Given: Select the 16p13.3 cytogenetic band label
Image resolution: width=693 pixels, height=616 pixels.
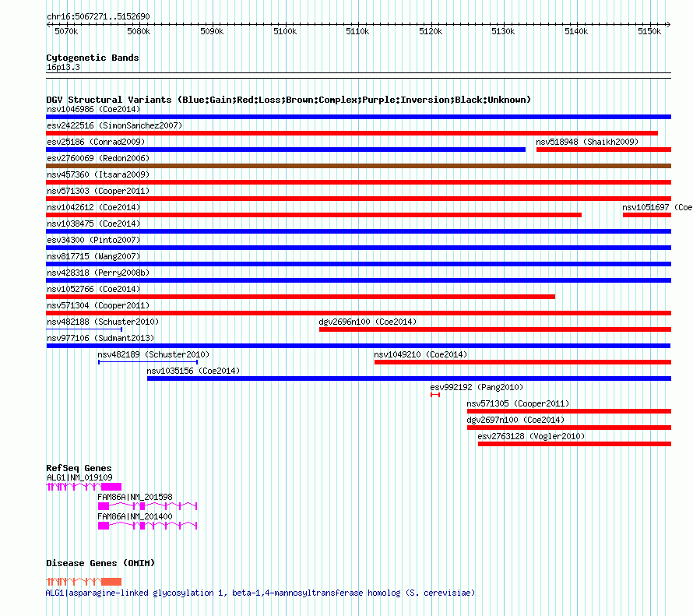Looking at the screenshot, I should pos(63,68).
